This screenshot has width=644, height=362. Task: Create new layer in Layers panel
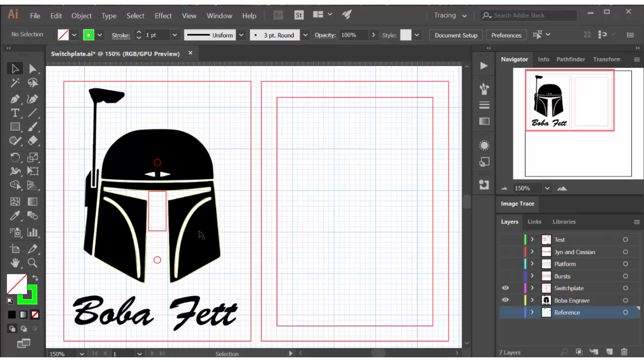pyautogui.click(x=609, y=352)
